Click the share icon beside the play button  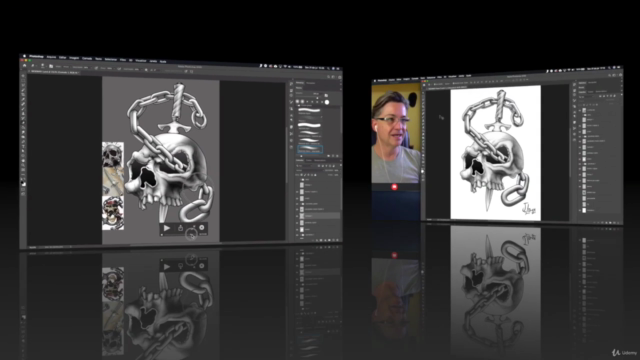point(180,228)
